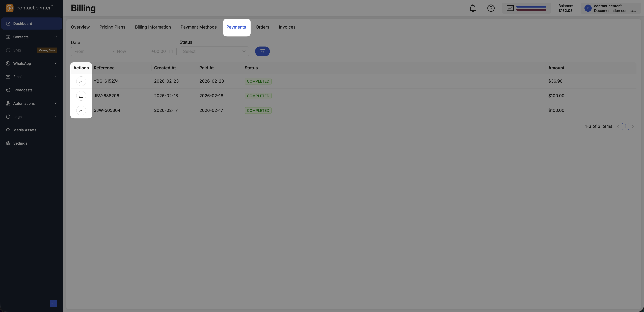Open the account profile menu
The image size is (644, 312).
point(611,8)
